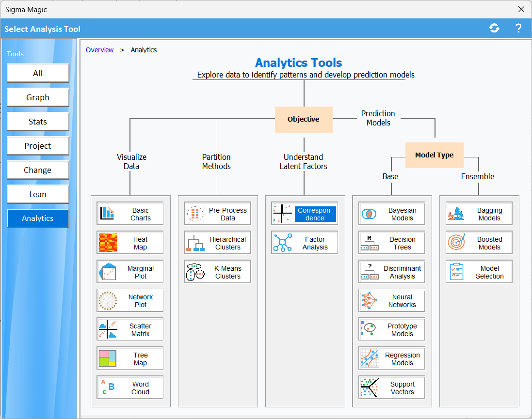Switch to the All tools tab
The height and width of the screenshot is (419, 532).
click(x=38, y=73)
